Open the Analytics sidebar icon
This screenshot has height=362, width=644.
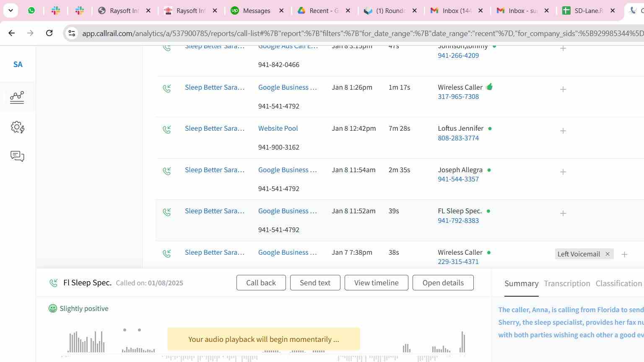pos(17,97)
